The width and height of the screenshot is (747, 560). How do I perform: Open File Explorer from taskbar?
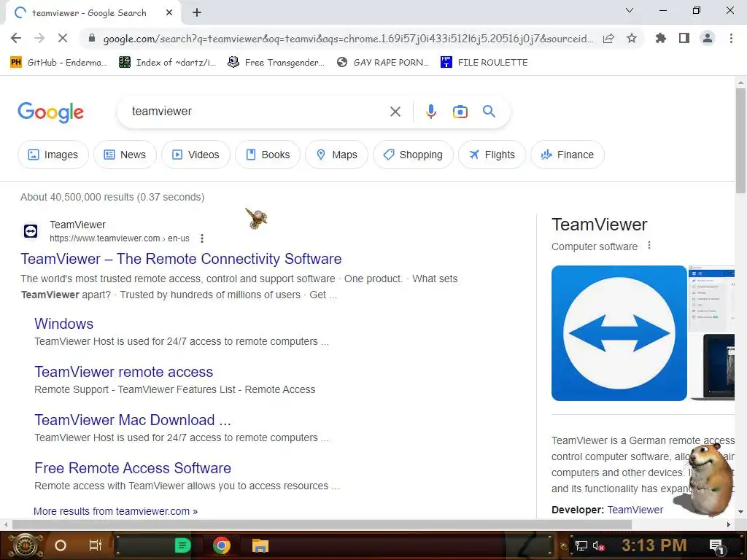pyautogui.click(x=260, y=545)
